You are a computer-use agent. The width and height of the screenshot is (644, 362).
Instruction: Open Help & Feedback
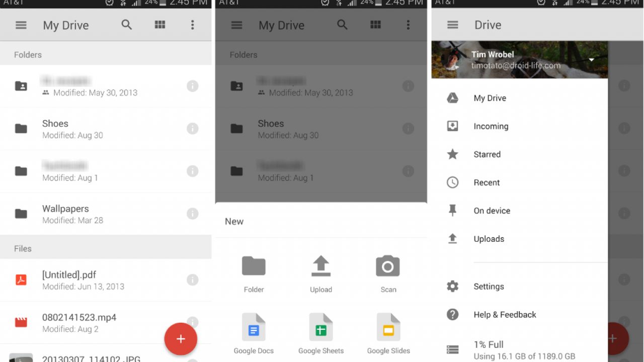click(505, 315)
